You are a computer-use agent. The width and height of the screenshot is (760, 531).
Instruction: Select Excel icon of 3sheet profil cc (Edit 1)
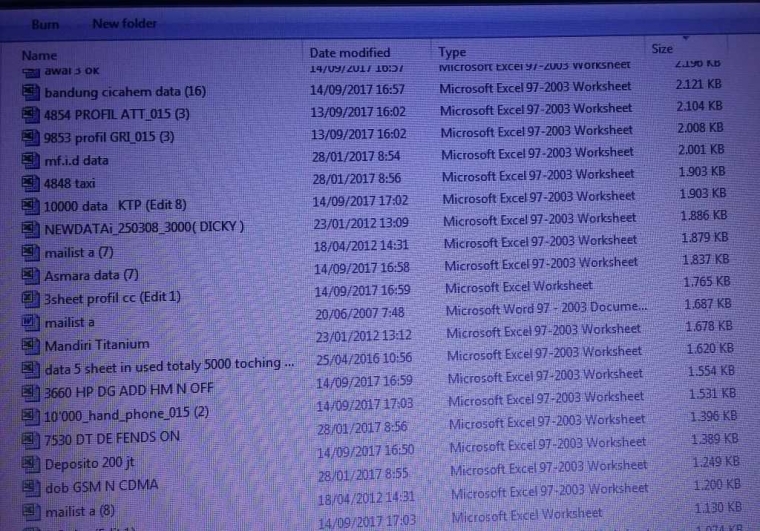click(31, 298)
